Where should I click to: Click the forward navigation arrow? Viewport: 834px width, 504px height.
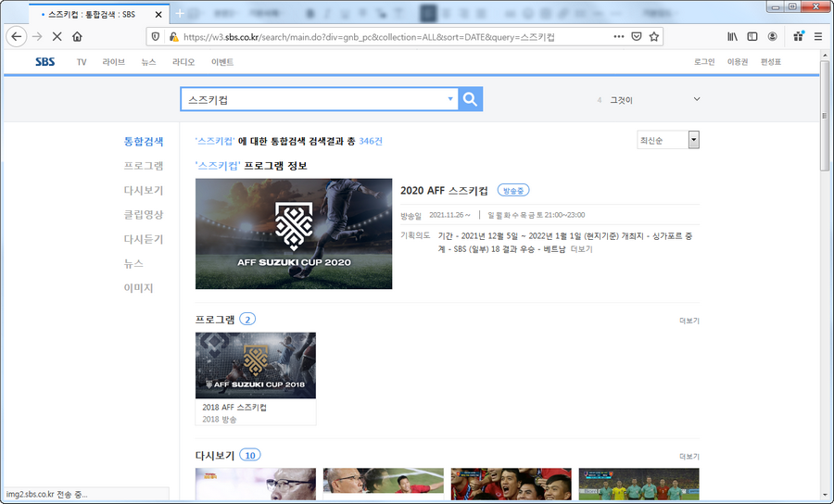click(x=37, y=37)
